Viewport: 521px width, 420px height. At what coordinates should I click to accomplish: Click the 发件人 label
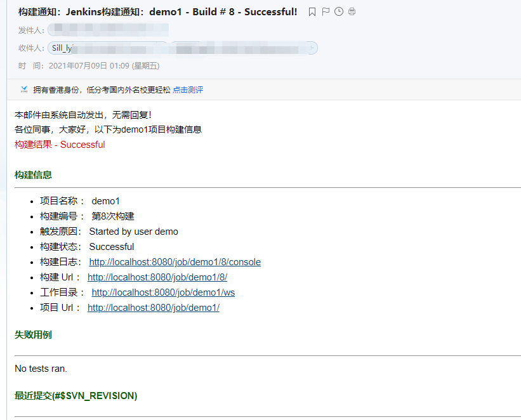pos(31,30)
